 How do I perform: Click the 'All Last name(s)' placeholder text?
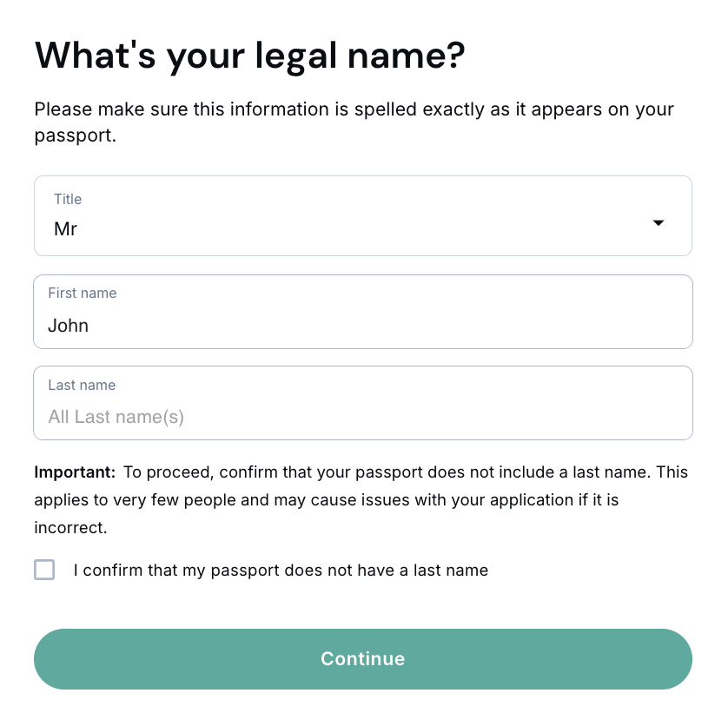tap(116, 417)
